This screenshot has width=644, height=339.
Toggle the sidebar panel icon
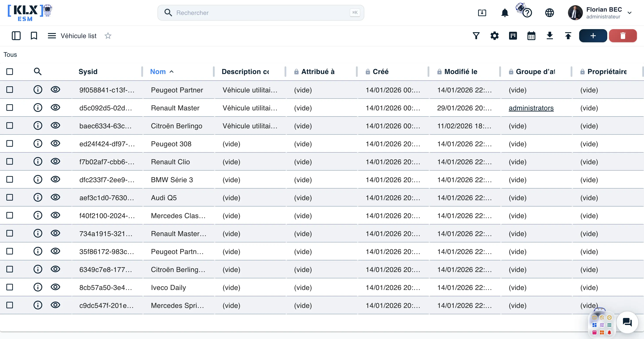[16, 36]
